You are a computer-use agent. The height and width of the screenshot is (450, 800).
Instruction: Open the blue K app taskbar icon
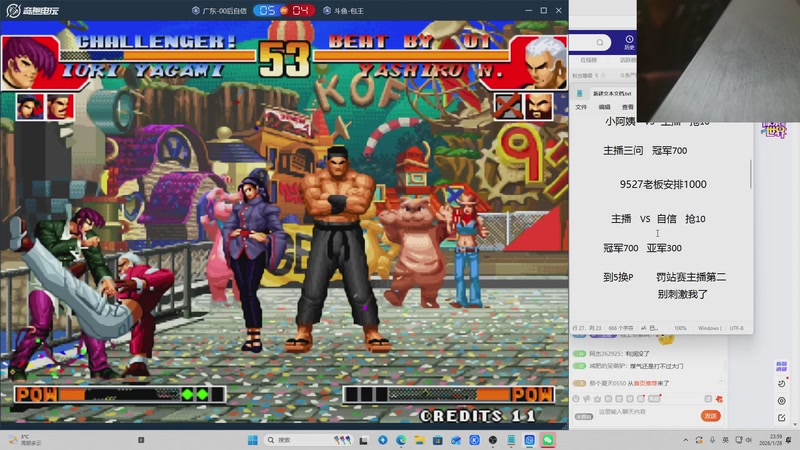(x=474, y=440)
